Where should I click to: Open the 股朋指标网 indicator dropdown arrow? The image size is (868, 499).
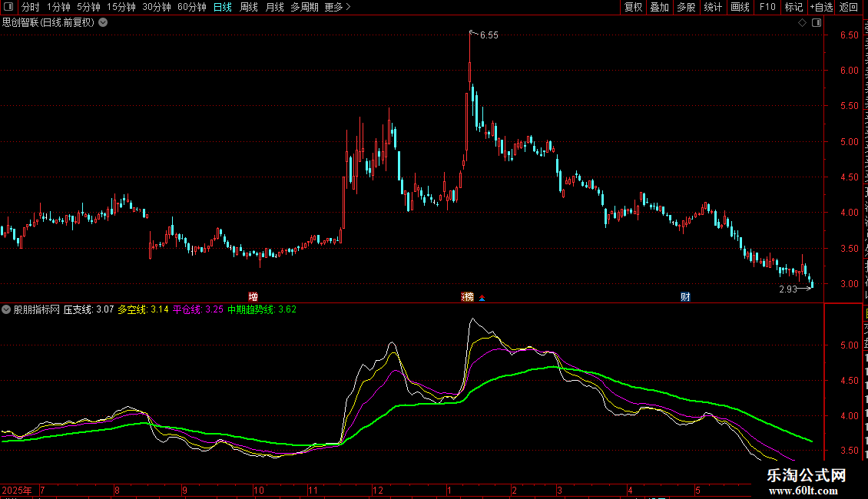[x=6, y=310]
